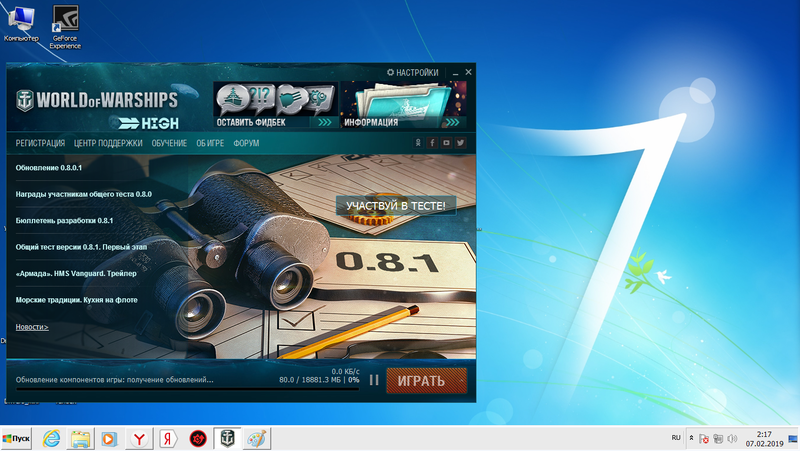Screen dimensions: 800x451
Task: Click the RU language indicator
Action: pos(676,438)
